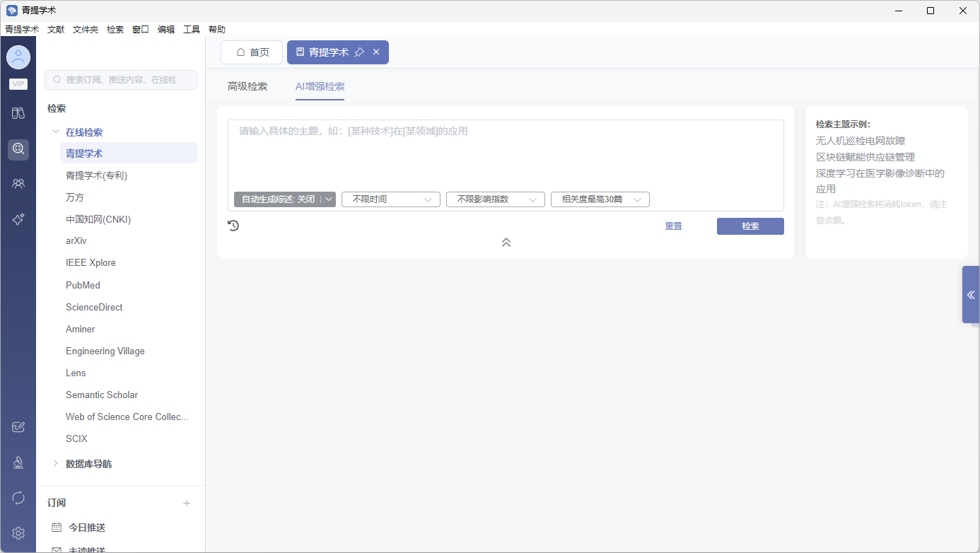Add a new subscription with plus icon

pyautogui.click(x=187, y=503)
